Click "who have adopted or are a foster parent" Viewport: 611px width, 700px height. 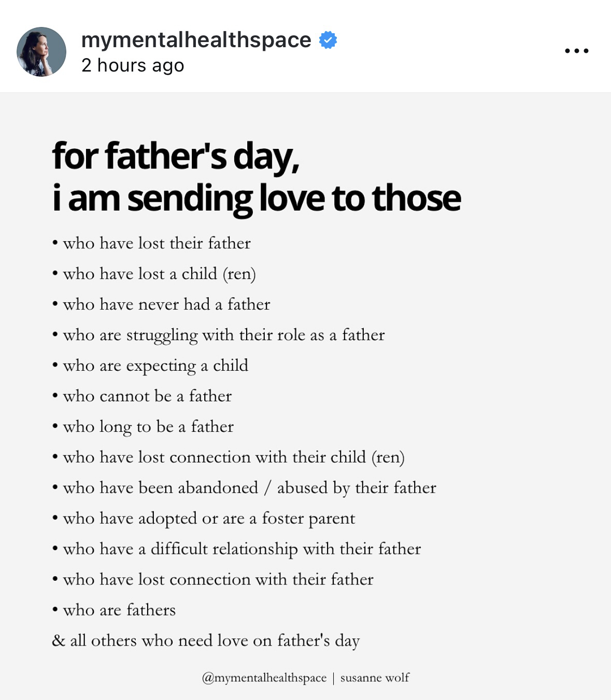point(209,519)
